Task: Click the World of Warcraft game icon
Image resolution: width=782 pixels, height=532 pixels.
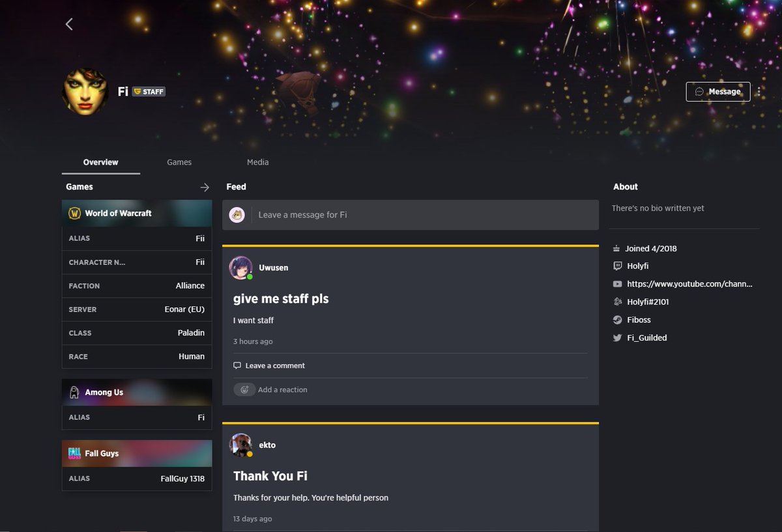Action: (74, 213)
